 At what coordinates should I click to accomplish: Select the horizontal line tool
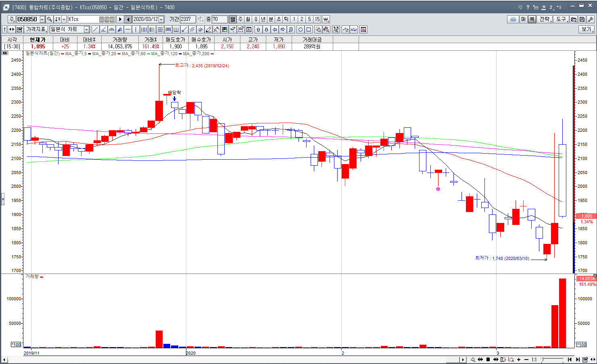click(x=128, y=29)
